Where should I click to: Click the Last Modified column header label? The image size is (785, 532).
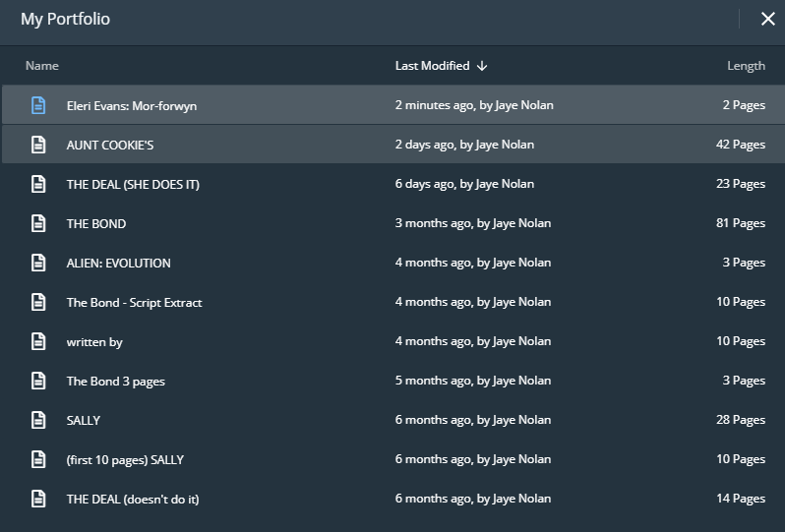(432, 66)
